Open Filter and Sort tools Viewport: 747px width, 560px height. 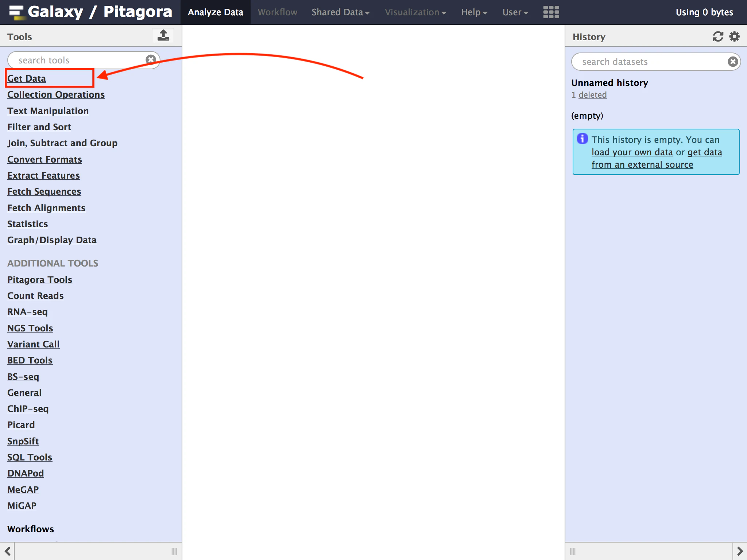(x=39, y=127)
